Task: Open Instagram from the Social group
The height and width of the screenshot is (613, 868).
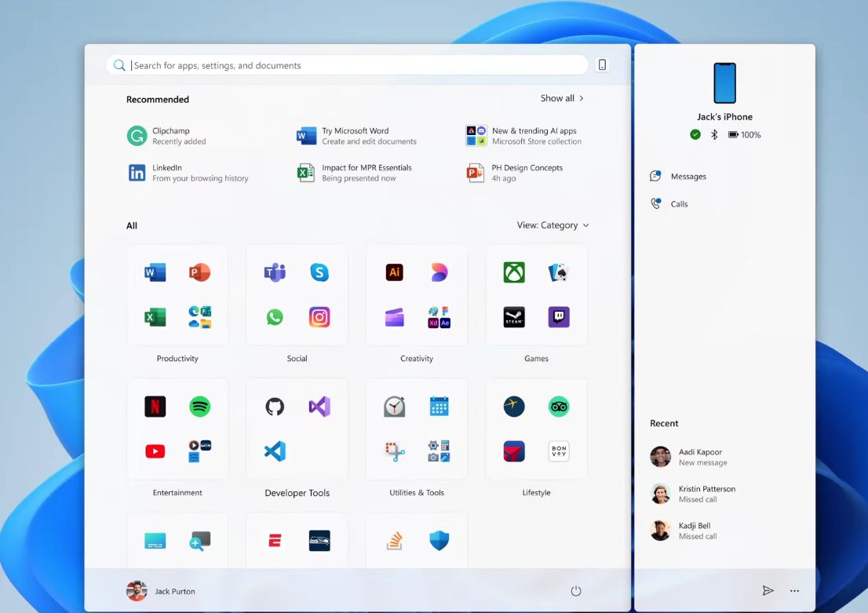Action: point(319,317)
